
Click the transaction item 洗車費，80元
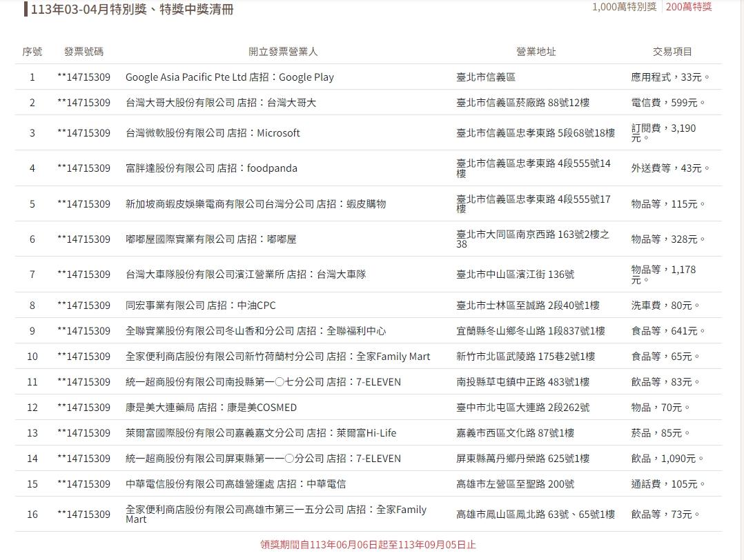(665, 306)
